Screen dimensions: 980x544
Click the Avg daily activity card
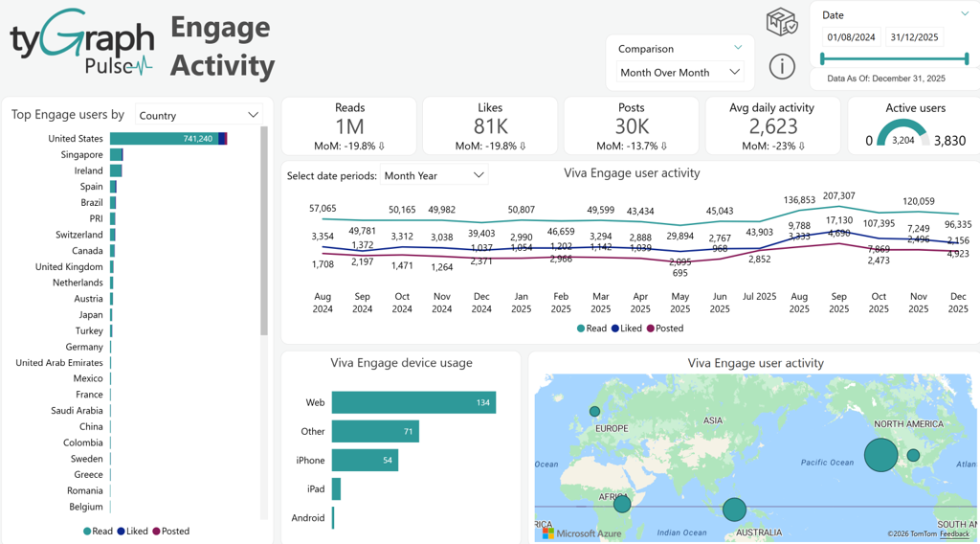point(772,125)
